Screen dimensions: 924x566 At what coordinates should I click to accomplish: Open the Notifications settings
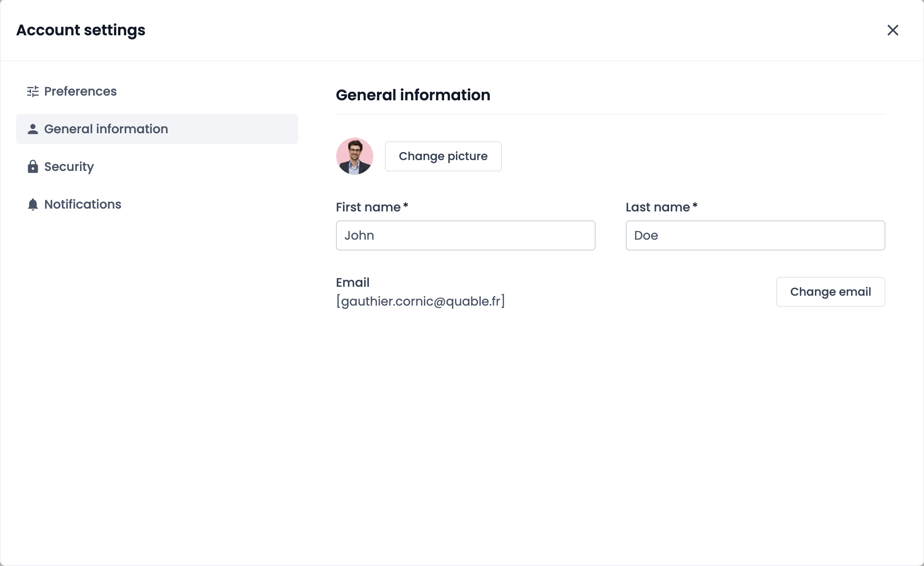click(x=83, y=204)
